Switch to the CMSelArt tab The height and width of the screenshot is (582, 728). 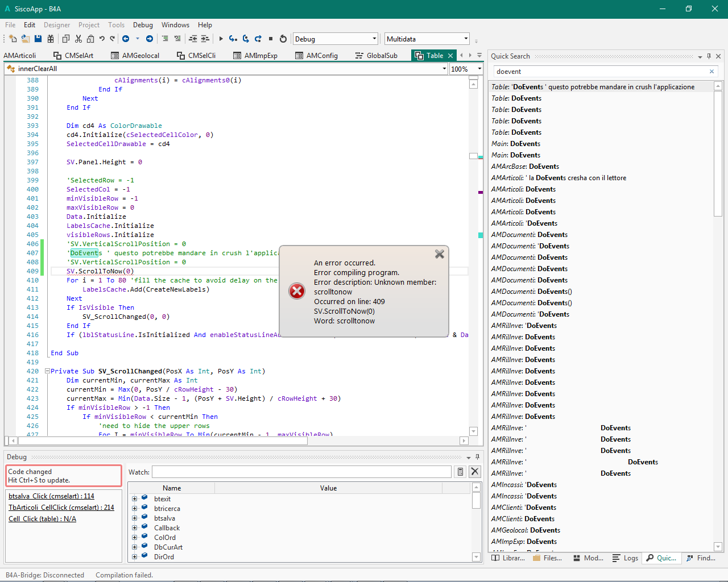[73, 56]
